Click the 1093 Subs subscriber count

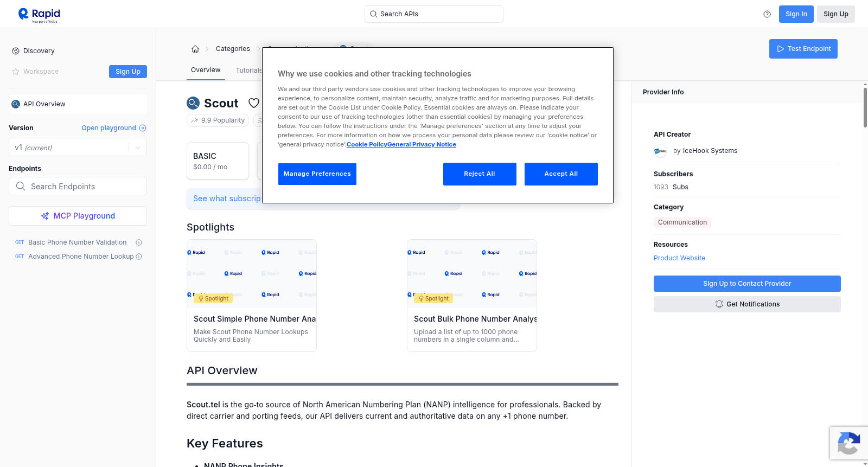pos(671,187)
